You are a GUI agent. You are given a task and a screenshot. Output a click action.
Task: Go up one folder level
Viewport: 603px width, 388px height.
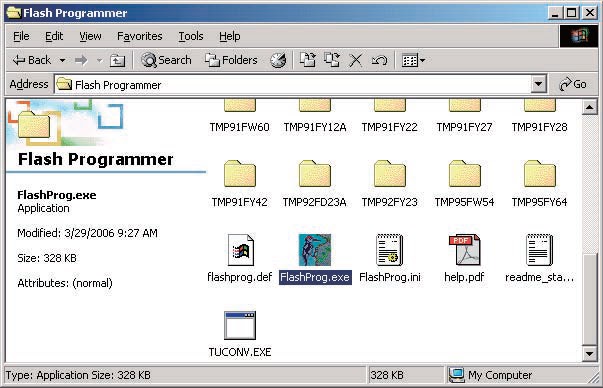pos(117,60)
